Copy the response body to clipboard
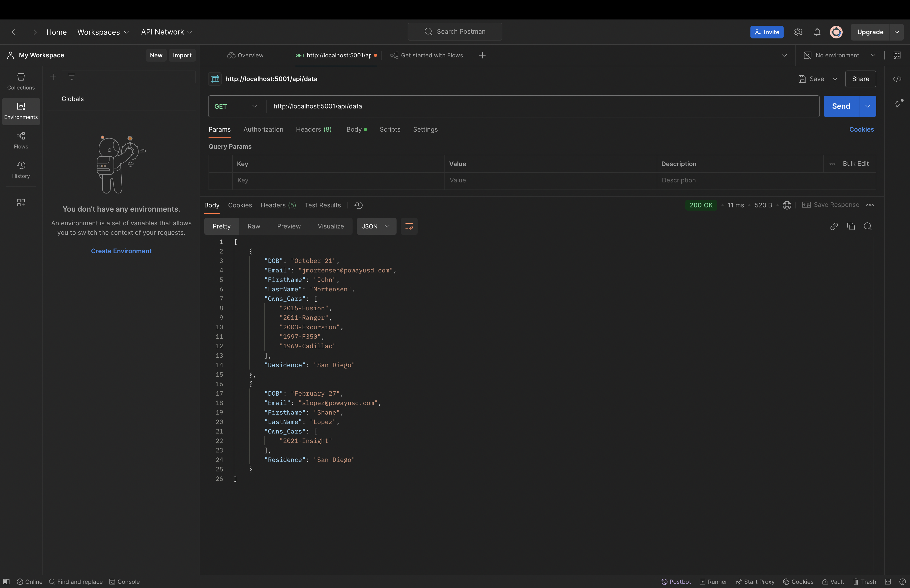Image resolution: width=910 pixels, height=588 pixels. pos(851,226)
